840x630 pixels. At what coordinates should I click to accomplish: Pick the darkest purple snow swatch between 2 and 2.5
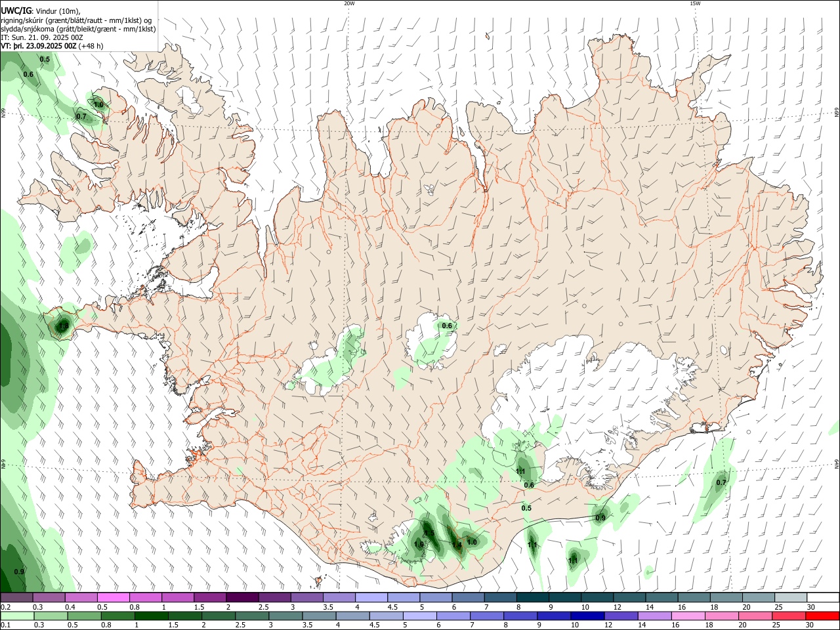242,598
